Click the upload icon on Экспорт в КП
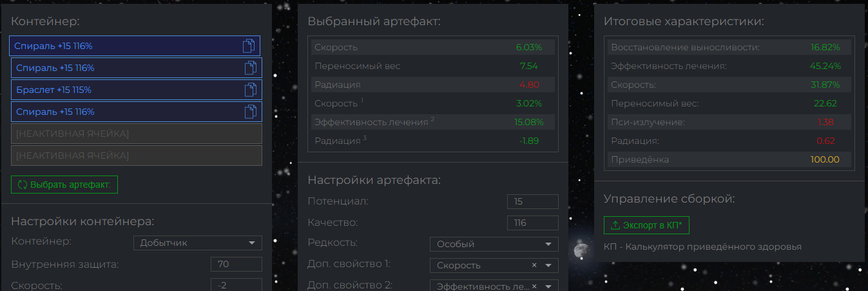This screenshot has height=291, width=868. coord(615,225)
